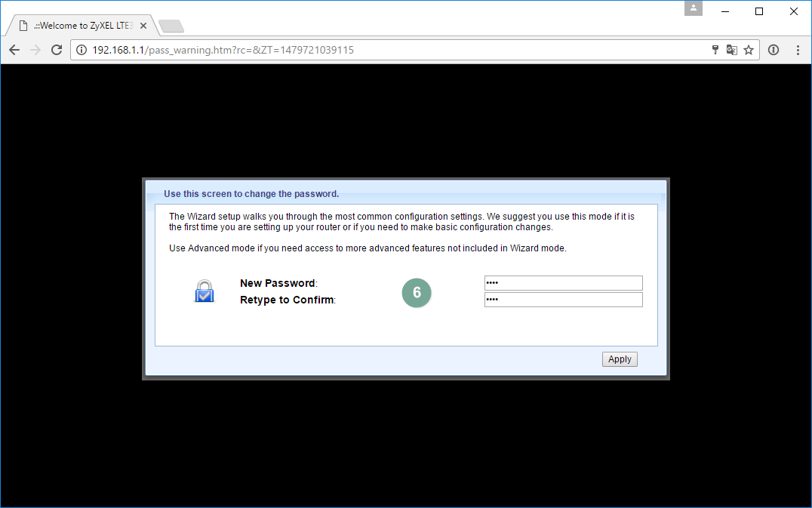Open site information icon in address bar
Image resolution: width=812 pixels, height=508 pixels.
[82, 50]
